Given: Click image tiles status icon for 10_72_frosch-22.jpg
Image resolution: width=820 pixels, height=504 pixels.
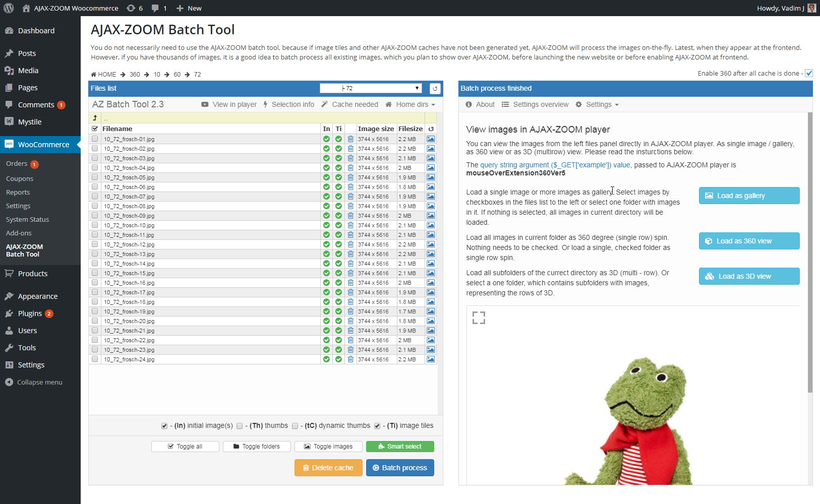Looking at the screenshot, I should [338, 340].
